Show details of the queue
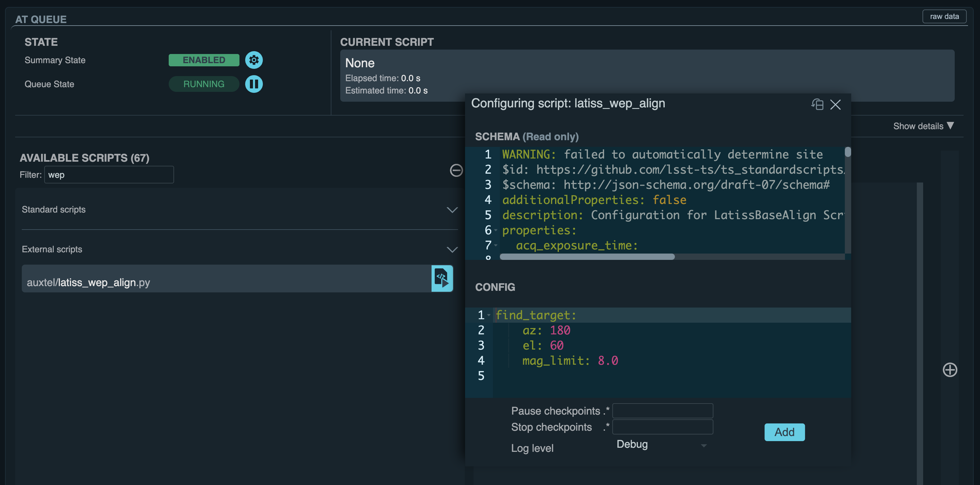Viewport: 980px width, 485px height. coord(923,126)
